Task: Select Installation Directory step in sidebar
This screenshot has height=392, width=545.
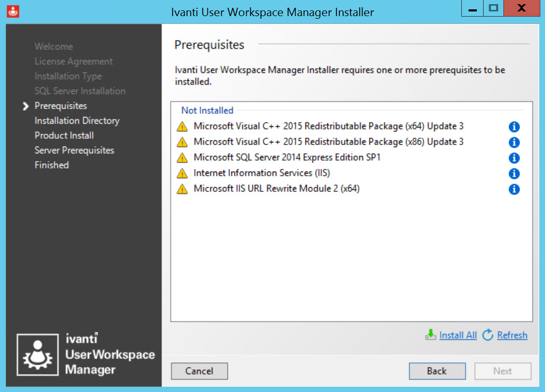Action: 77,121
